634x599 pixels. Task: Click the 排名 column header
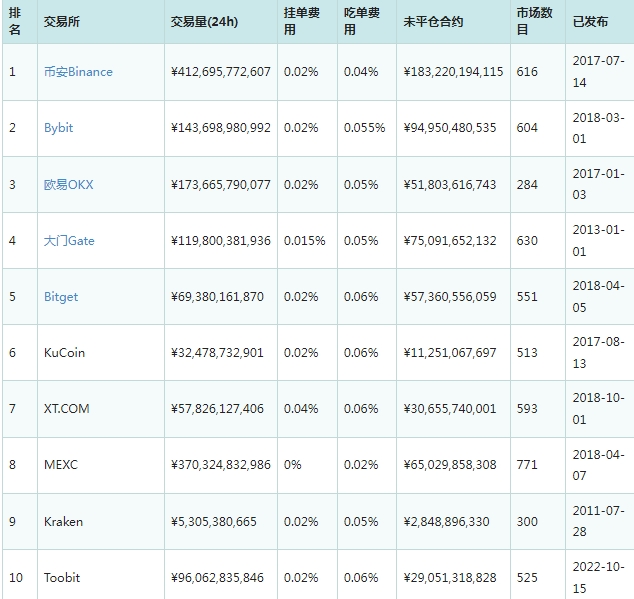(15, 21)
